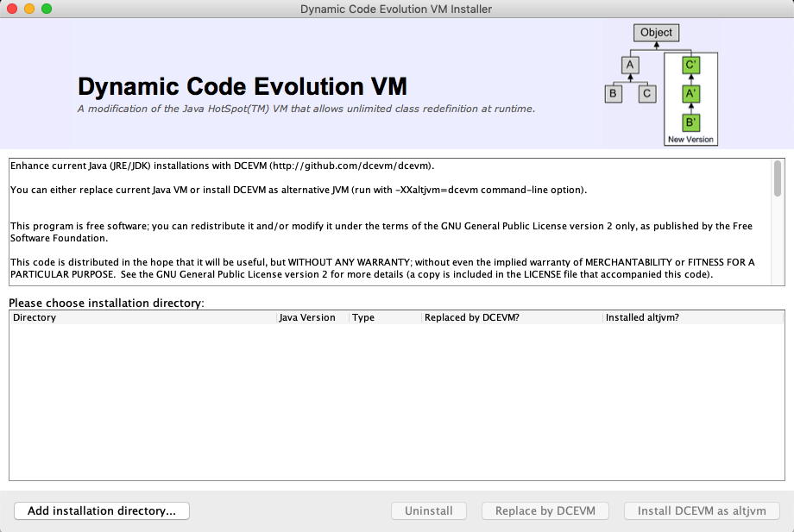Click the 'Please choose installation directory:' label
The image size is (794, 532).
106,303
